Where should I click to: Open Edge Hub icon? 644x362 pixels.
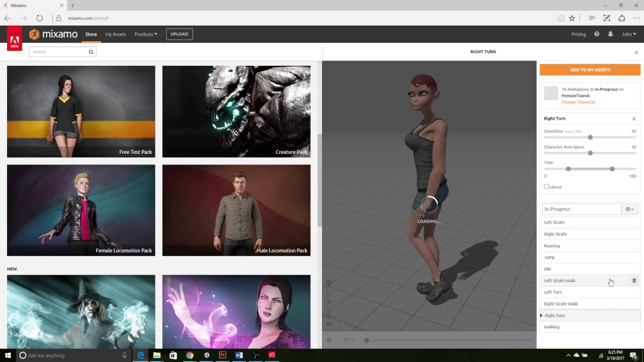pos(592,18)
